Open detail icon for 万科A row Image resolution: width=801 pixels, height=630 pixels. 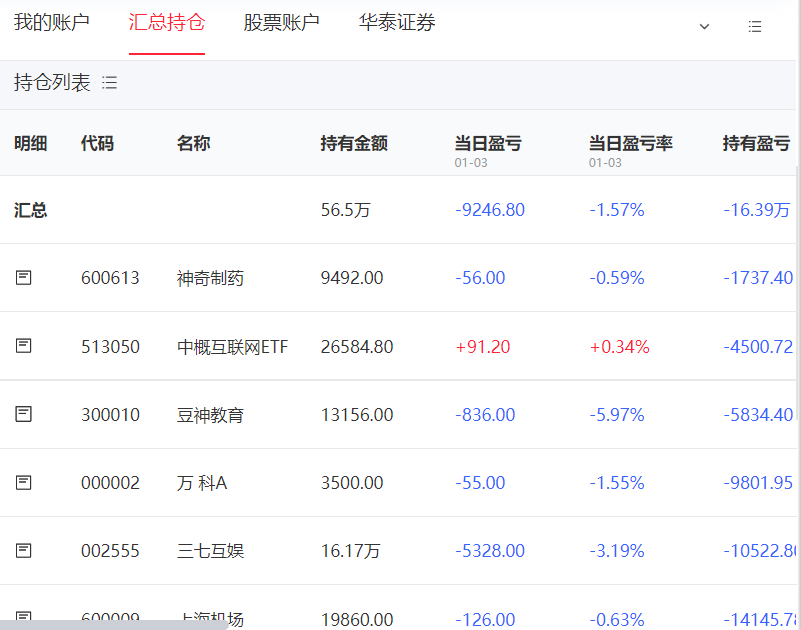pos(24,483)
